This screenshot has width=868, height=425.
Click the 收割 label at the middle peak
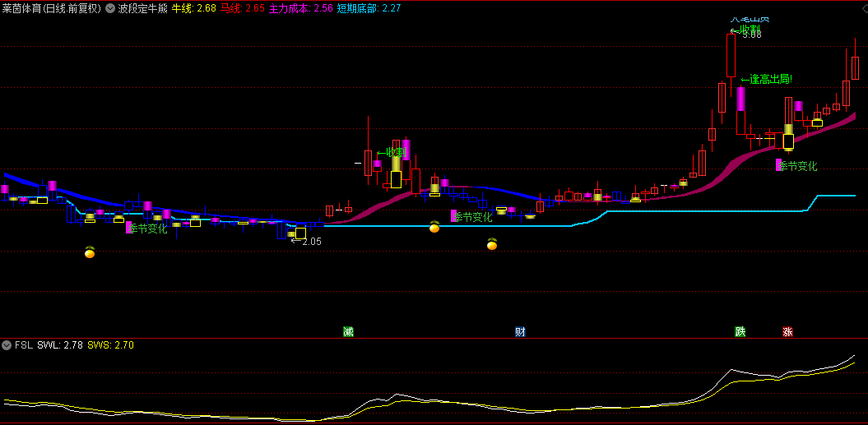point(392,153)
